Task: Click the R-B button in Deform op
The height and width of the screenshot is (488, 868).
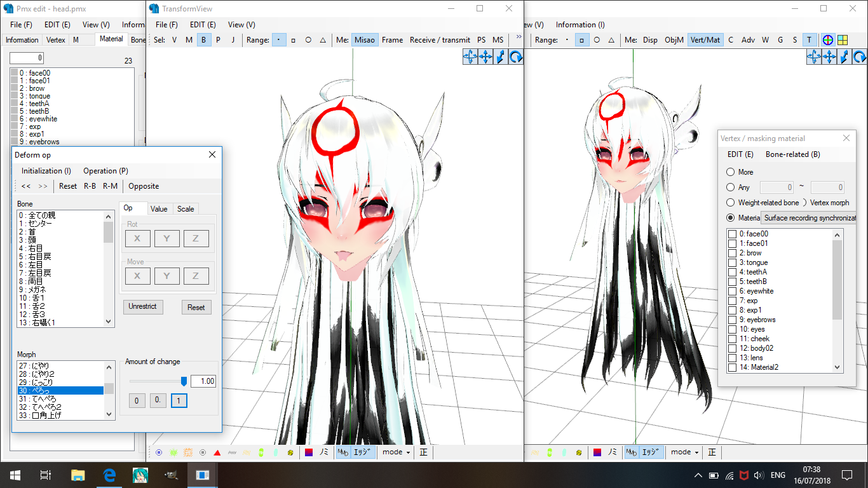Action: pyautogui.click(x=90, y=186)
